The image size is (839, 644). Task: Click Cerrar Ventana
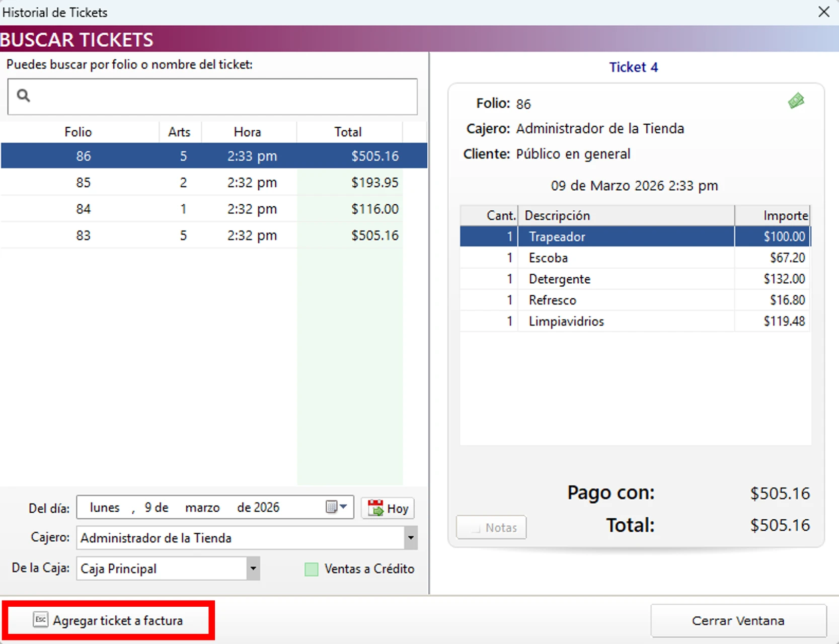[x=738, y=620]
